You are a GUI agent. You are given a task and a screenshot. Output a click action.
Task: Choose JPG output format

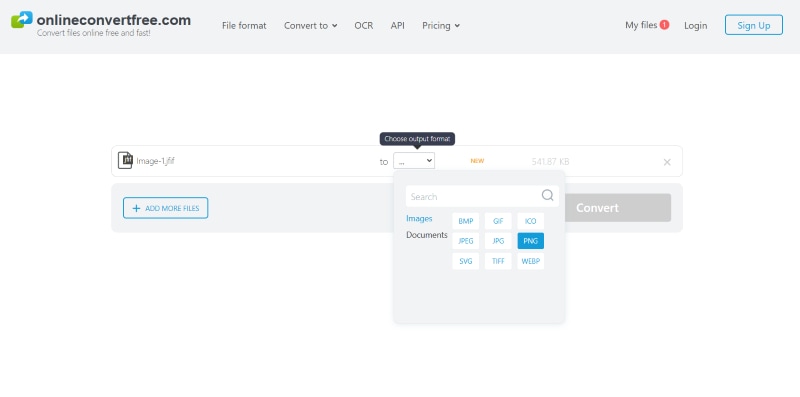click(498, 241)
